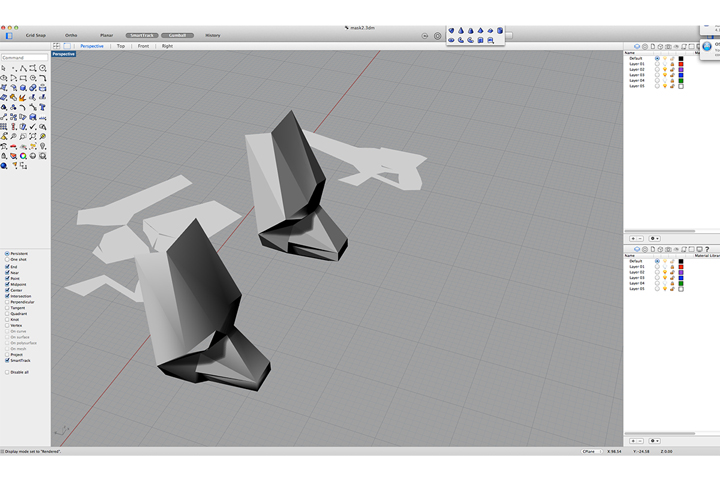Screen dimensions: 720x480
Task: Select the One shot radio option
Action: point(7,260)
